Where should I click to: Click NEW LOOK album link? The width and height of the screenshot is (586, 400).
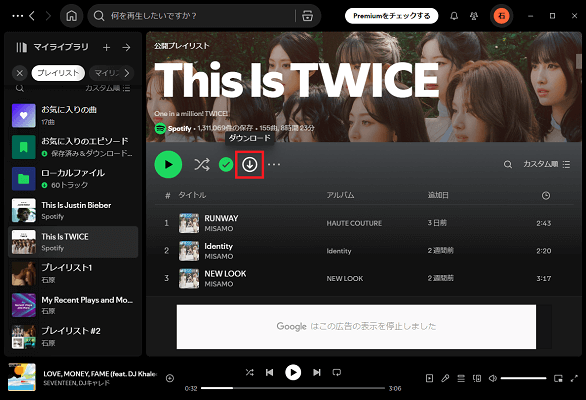(345, 279)
